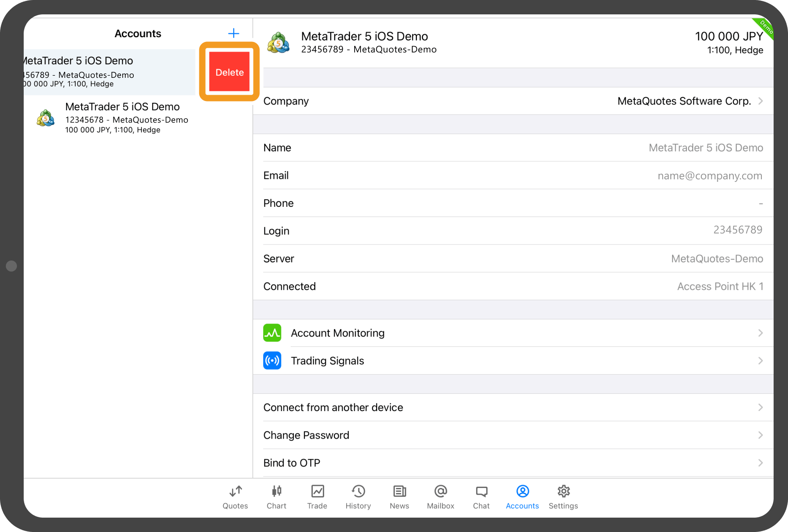This screenshot has width=788, height=532.
Task: Click chevron on Connect from another device
Action: 760,407
